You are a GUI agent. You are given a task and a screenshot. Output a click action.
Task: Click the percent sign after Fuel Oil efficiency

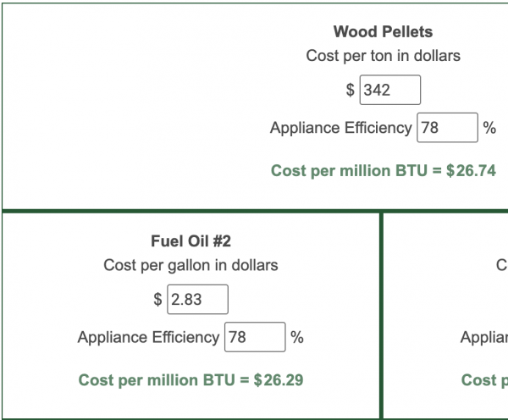297,337
